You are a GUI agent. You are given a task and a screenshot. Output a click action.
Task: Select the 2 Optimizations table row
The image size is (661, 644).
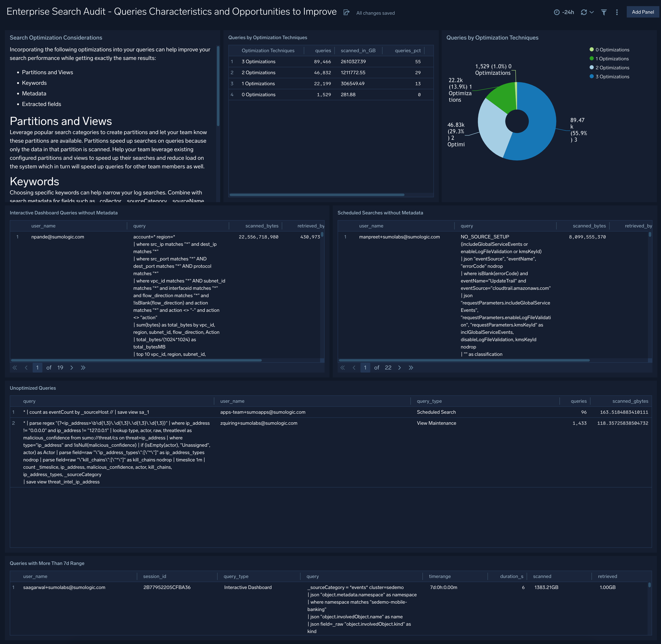pyautogui.click(x=331, y=73)
